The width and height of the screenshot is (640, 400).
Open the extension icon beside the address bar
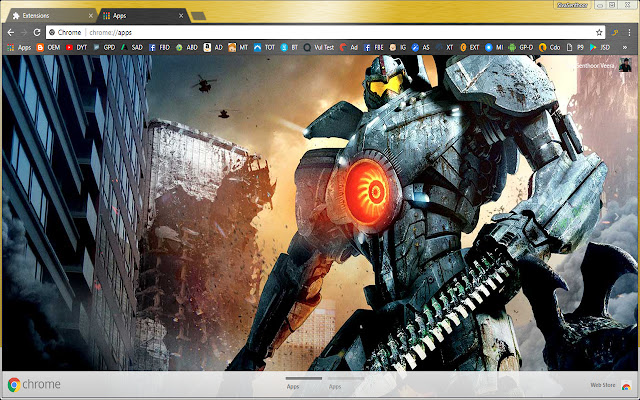[615, 32]
